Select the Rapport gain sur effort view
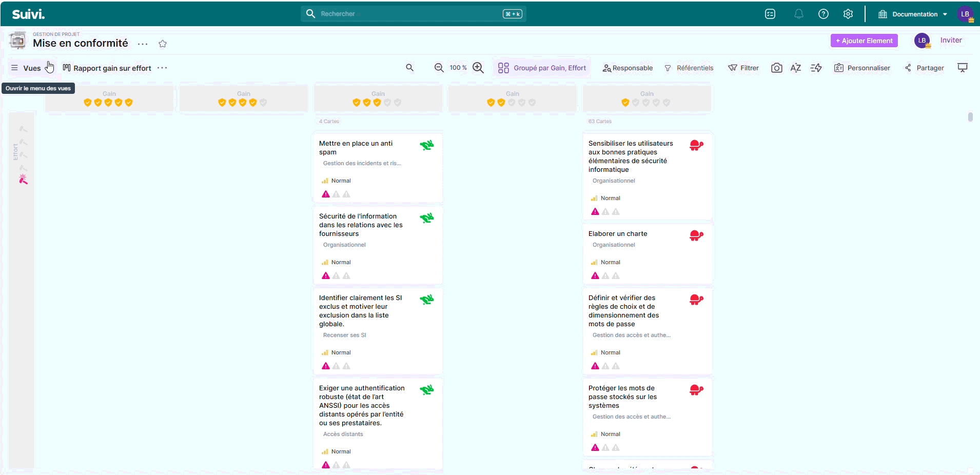 coord(107,68)
